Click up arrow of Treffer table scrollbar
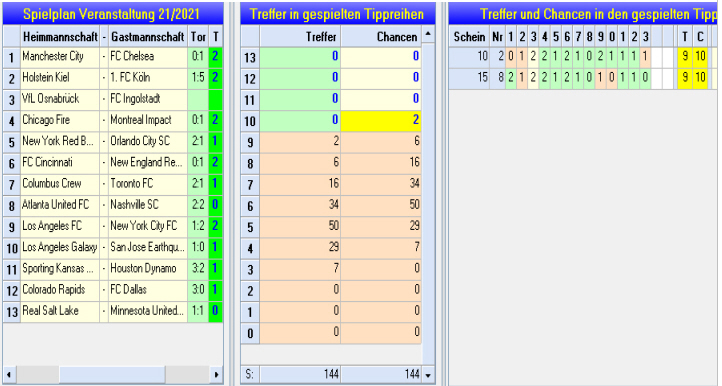 (428, 35)
